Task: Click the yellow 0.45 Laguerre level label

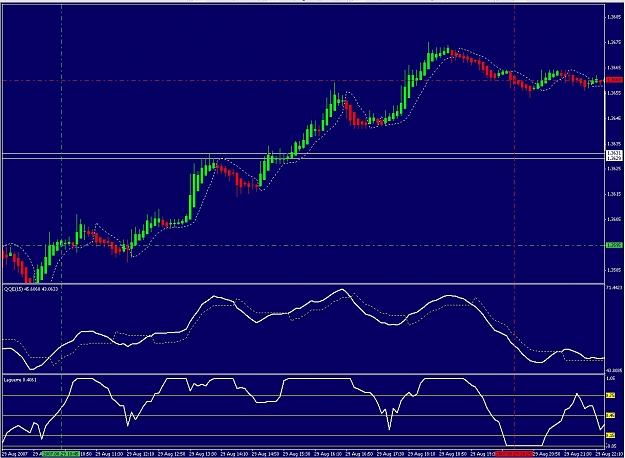Action: coord(610,415)
